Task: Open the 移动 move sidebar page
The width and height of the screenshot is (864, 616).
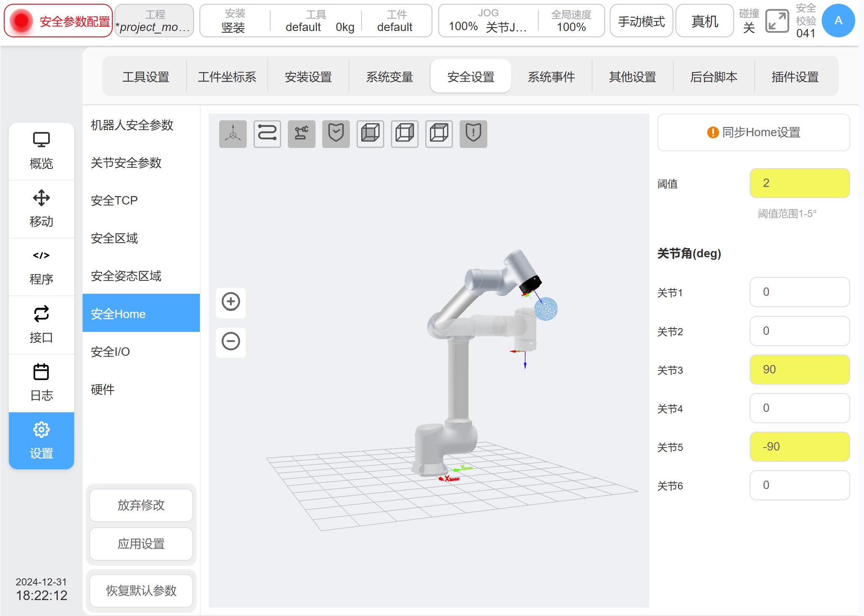Action: tap(41, 209)
